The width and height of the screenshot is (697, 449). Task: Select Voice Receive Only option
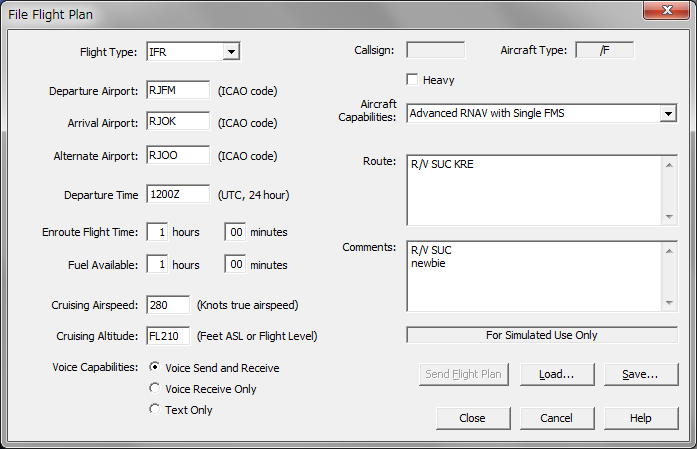coord(154,388)
